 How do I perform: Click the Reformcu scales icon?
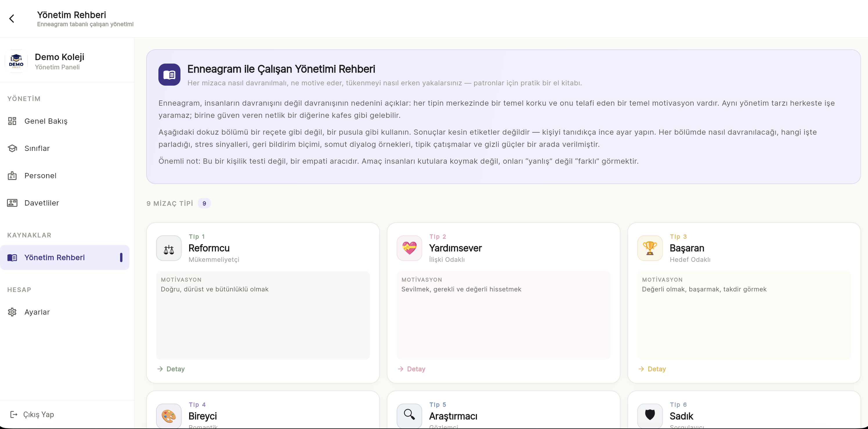[x=169, y=248]
